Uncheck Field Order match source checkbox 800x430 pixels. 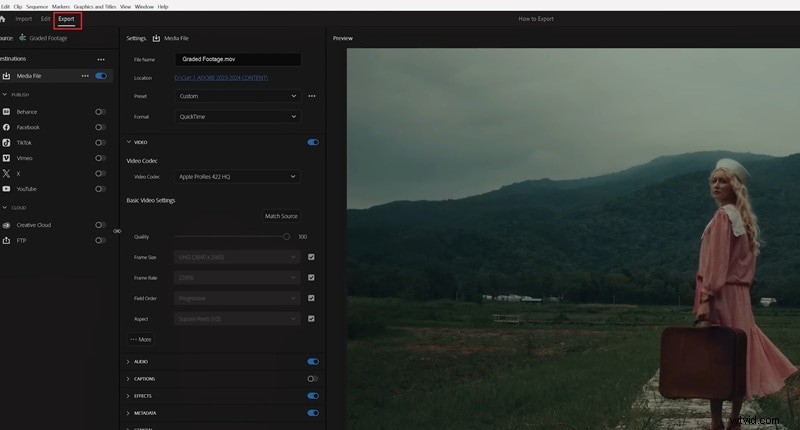pos(311,298)
